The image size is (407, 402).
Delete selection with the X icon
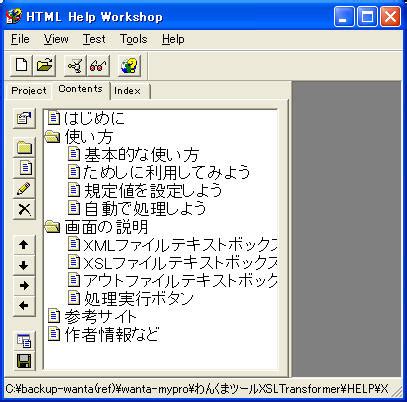pos(24,209)
